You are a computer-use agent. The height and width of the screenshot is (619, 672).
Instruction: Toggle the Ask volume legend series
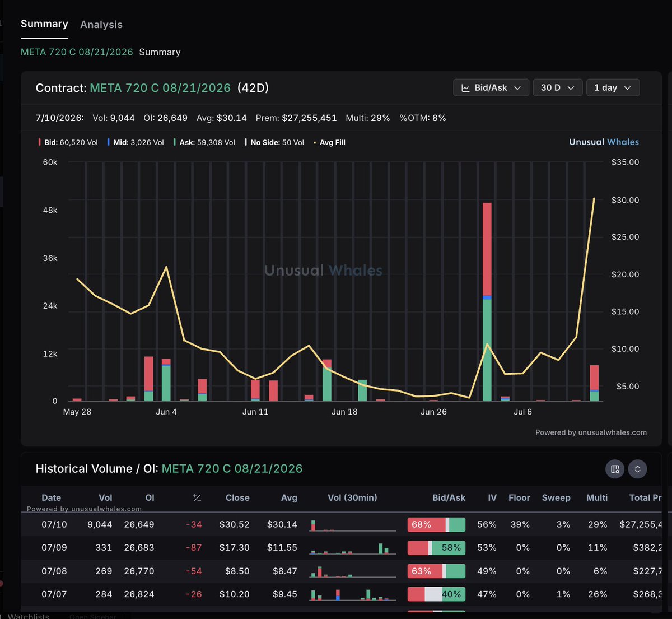tap(204, 142)
